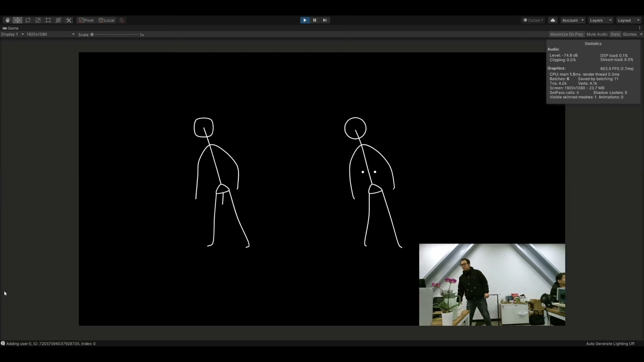Open the custom editor tools icon
The image size is (644, 362).
pos(69,20)
